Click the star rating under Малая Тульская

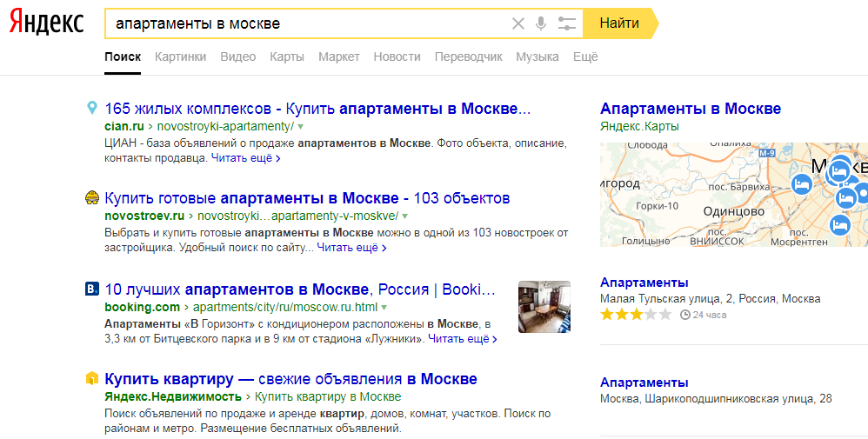[x=636, y=315]
